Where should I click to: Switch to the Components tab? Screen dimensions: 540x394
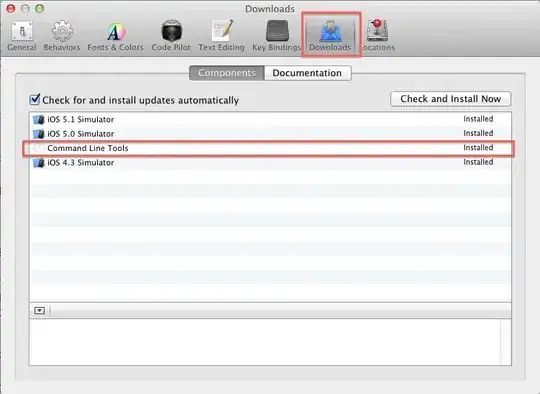227,73
